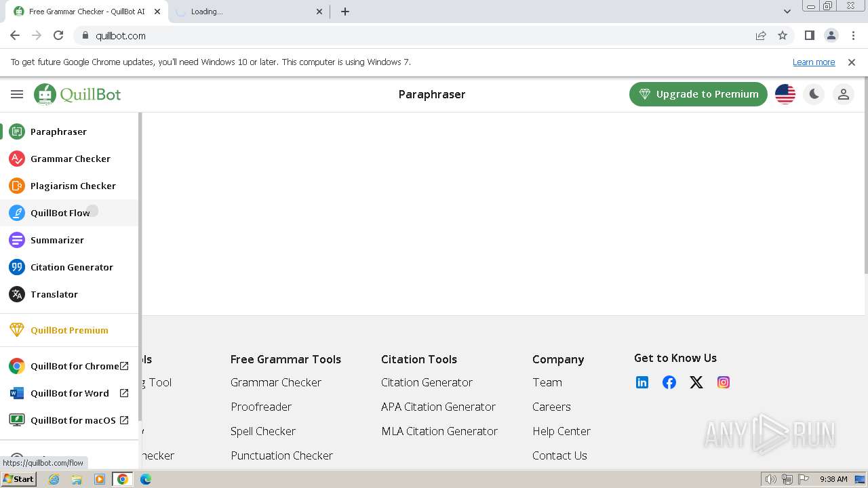Bookmark this page with the star icon
This screenshot has width=868, height=488.
click(783, 35)
